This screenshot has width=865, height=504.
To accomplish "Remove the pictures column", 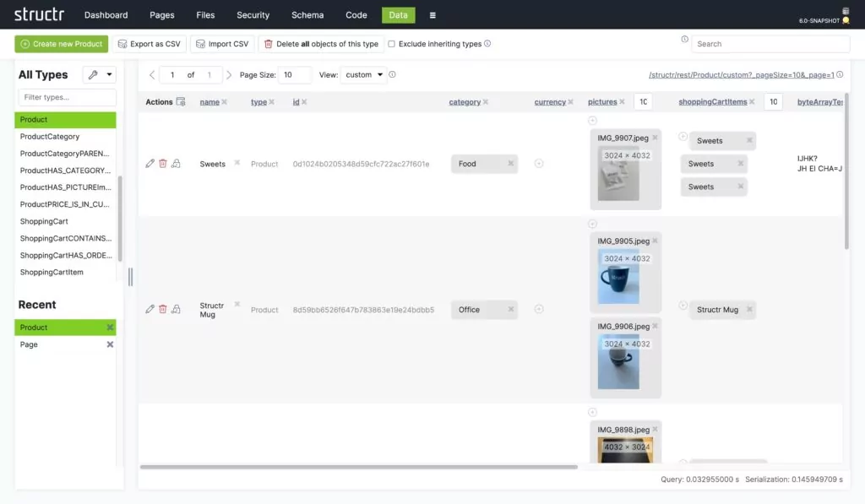I will click(622, 102).
